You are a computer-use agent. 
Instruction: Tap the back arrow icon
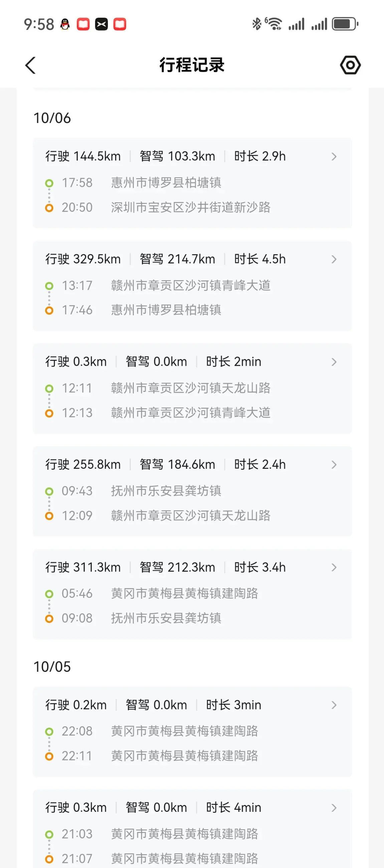point(30,65)
